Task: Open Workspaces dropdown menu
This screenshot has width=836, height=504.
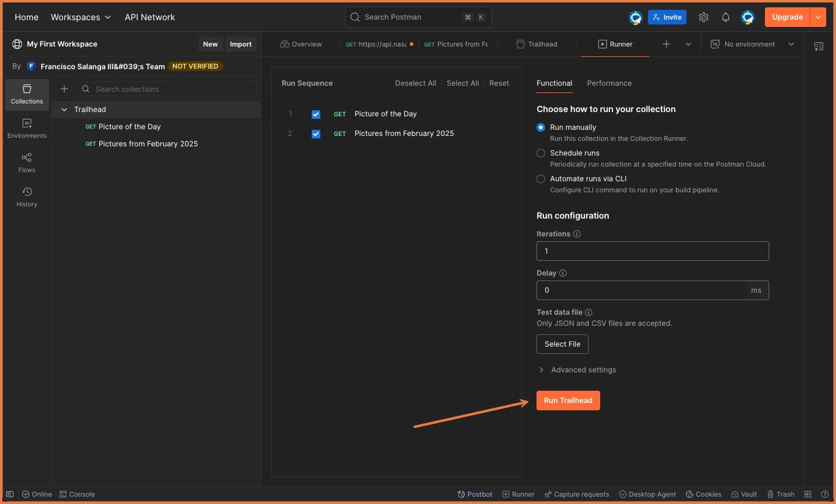Action: (81, 17)
